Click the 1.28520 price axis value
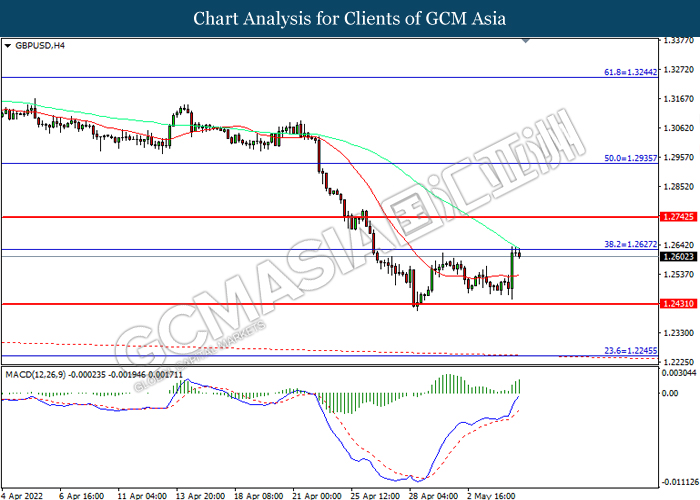The width and height of the screenshot is (700, 500). click(679, 187)
